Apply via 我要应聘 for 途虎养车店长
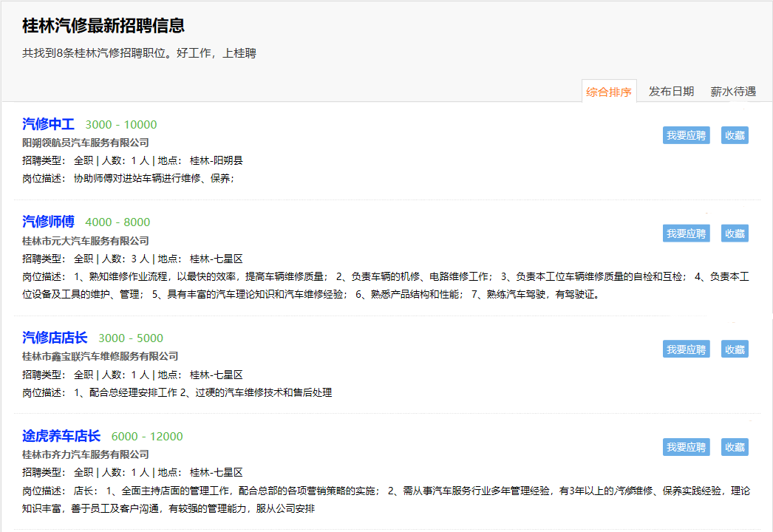 687,447
